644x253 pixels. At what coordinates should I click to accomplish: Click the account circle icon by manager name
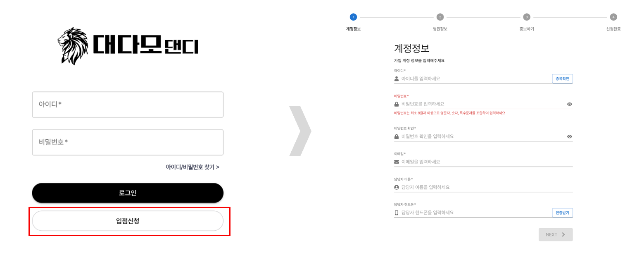(397, 187)
